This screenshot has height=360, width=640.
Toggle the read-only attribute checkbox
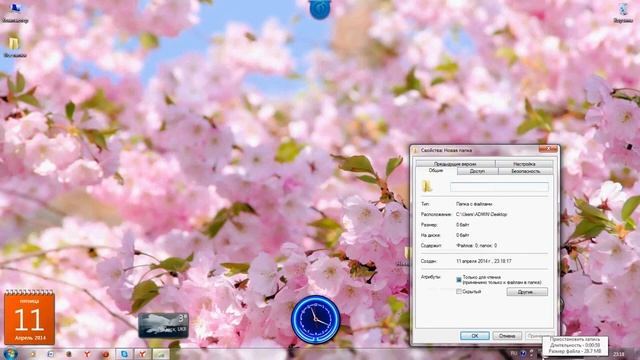click(x=459, y=280)
